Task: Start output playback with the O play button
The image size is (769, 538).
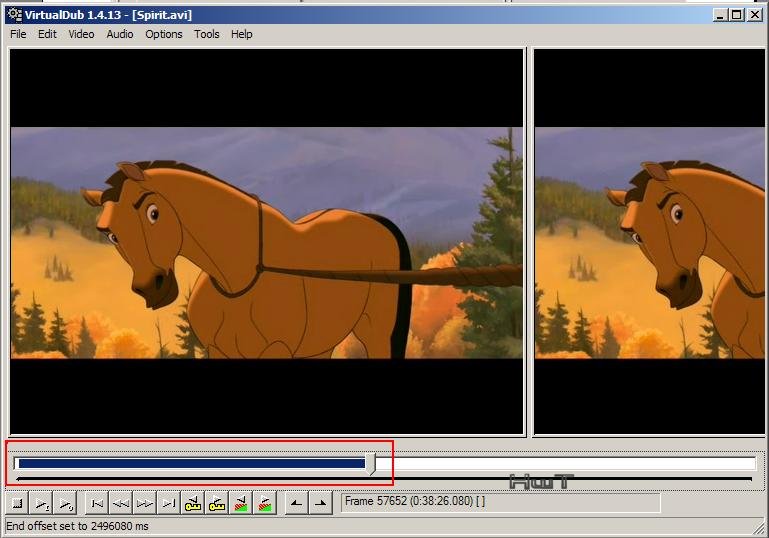Action: click(x=65, y=503)
